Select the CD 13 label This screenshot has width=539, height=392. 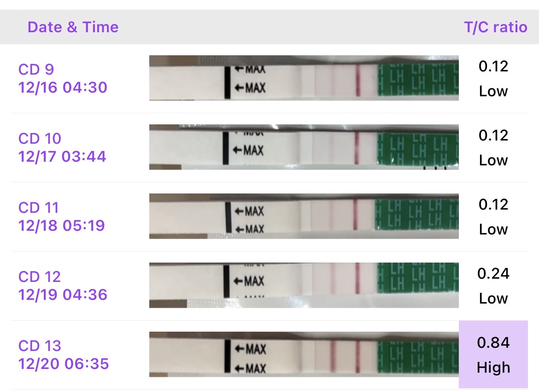[x=40, y=346]
